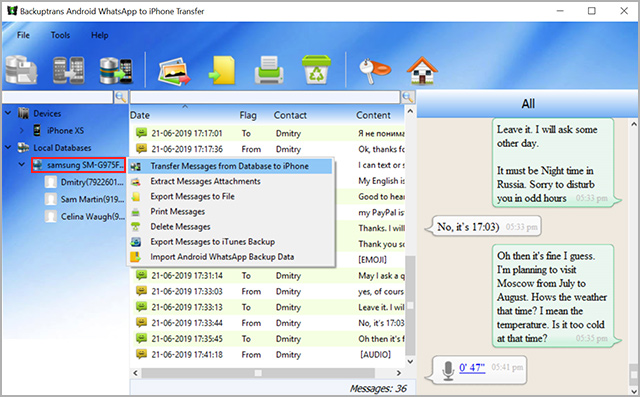Click left arrow of horizontal scrollbar
This screenshot has width=640, height=397.
click(136, 373)
